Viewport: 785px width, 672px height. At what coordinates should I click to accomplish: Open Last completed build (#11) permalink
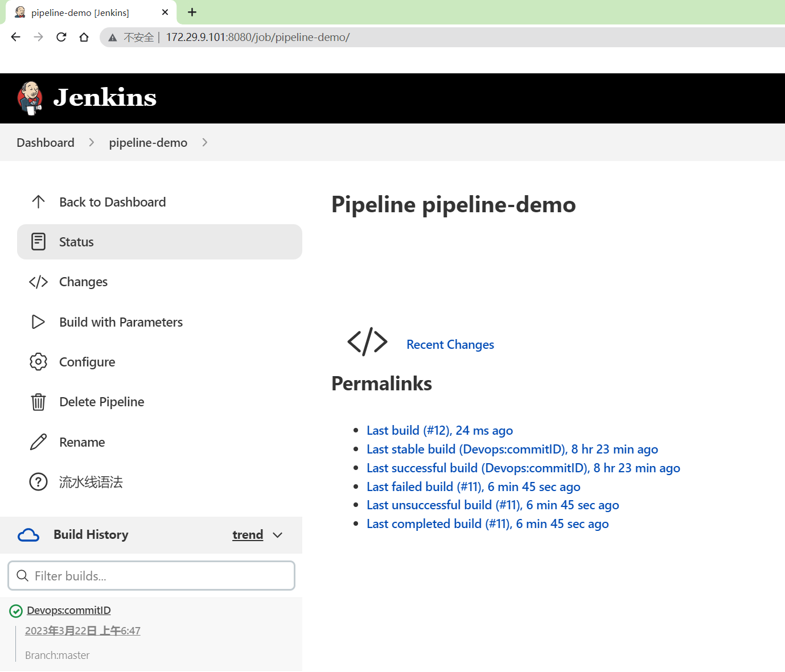point(488,524)
